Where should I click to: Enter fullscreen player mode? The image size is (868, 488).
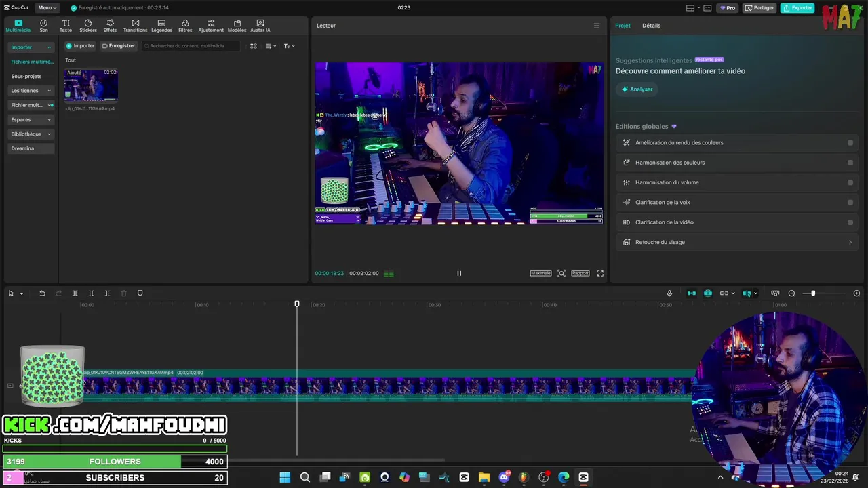[x=600, y=273]
